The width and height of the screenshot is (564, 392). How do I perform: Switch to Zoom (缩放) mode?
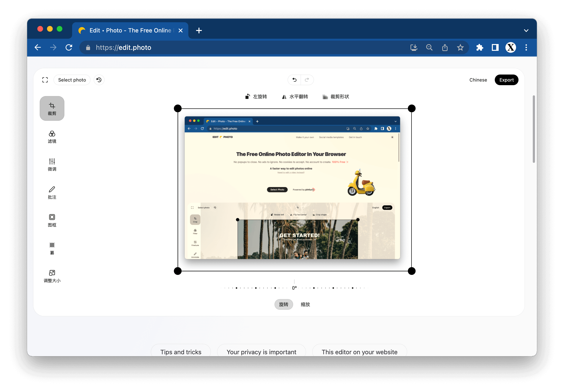(x=305, y=304)
